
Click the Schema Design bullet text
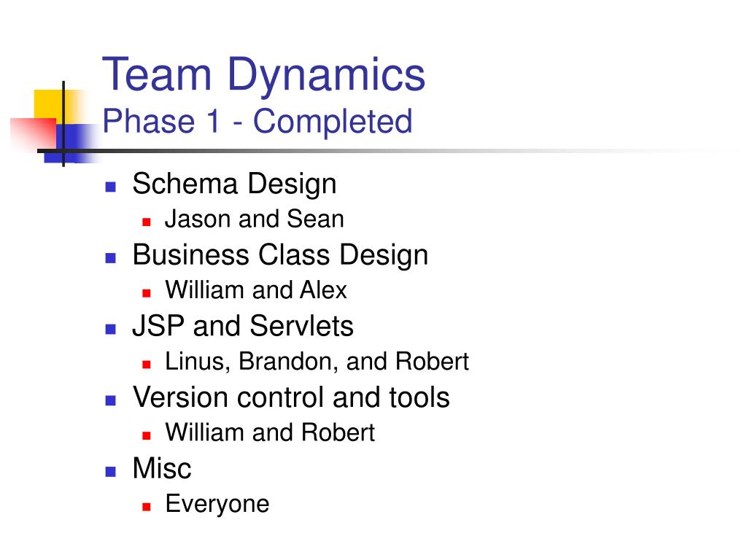(234, 184)
